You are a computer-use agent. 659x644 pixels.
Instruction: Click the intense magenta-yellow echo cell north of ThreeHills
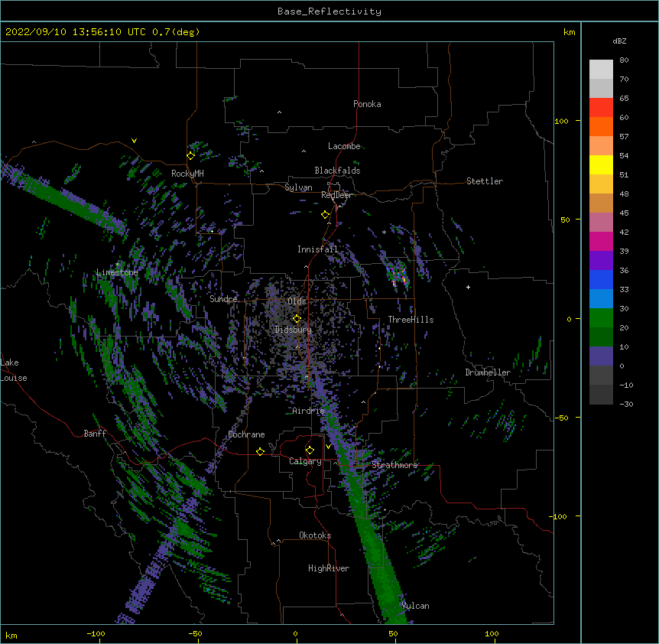398,277
